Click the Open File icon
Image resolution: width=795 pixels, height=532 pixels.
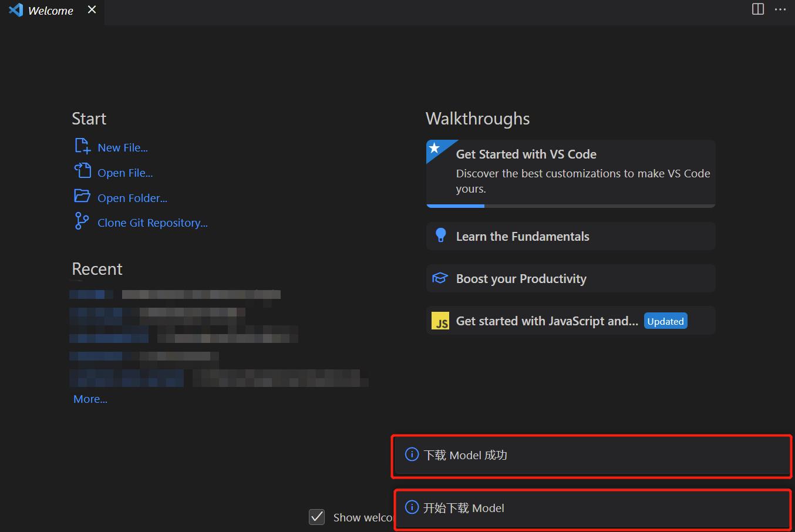click(82, 171)
